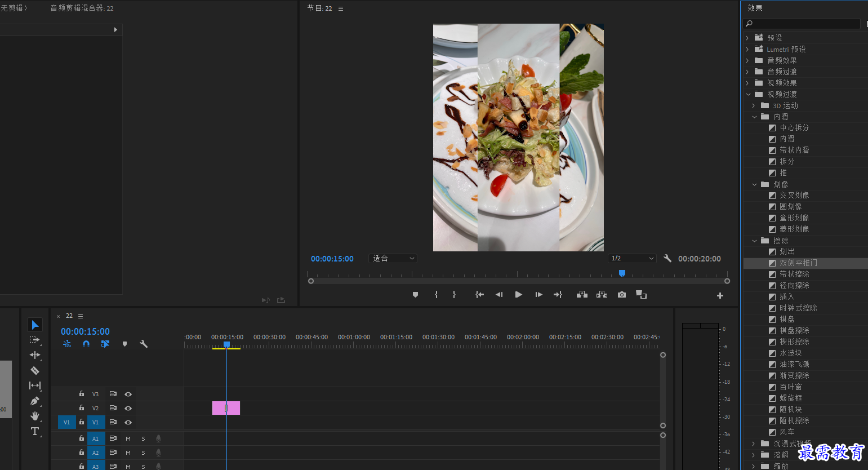Select the Pen tool
This screenshot has height=470, width=868.
35,401
